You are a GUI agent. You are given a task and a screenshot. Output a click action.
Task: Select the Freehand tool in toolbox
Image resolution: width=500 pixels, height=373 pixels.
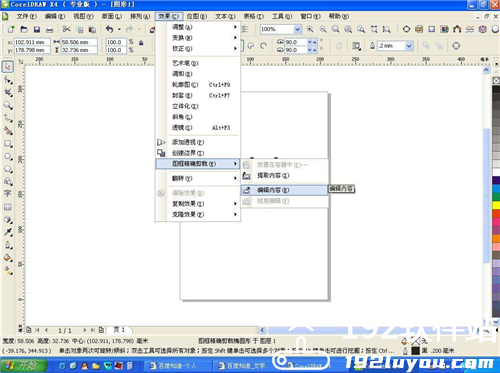coord(8,118)
